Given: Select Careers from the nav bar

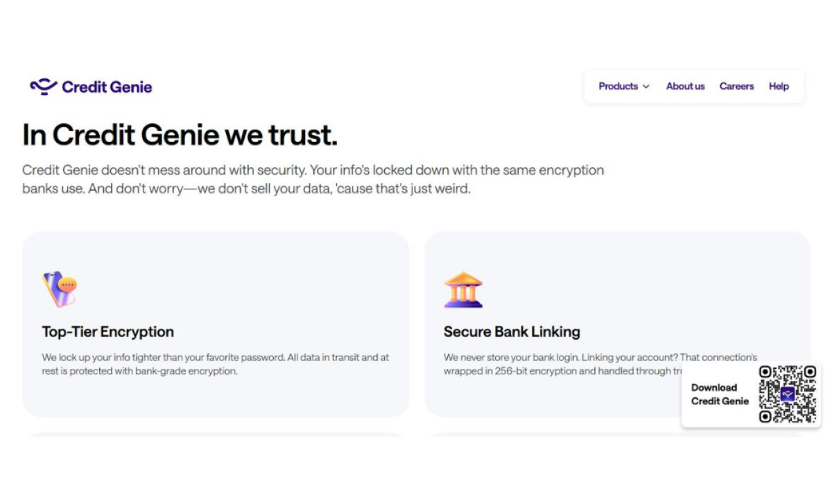Looking at the screenshot, I should (736, 86).
